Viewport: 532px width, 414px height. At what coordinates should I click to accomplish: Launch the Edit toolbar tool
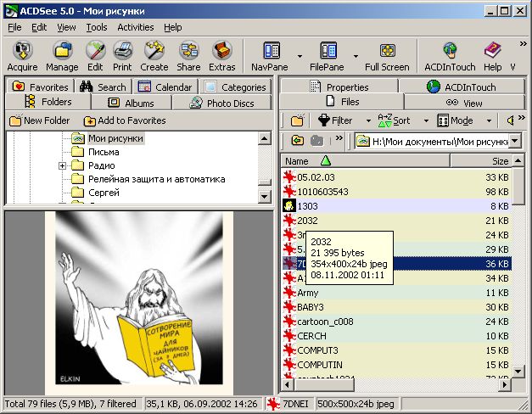[x=95, y=56]
